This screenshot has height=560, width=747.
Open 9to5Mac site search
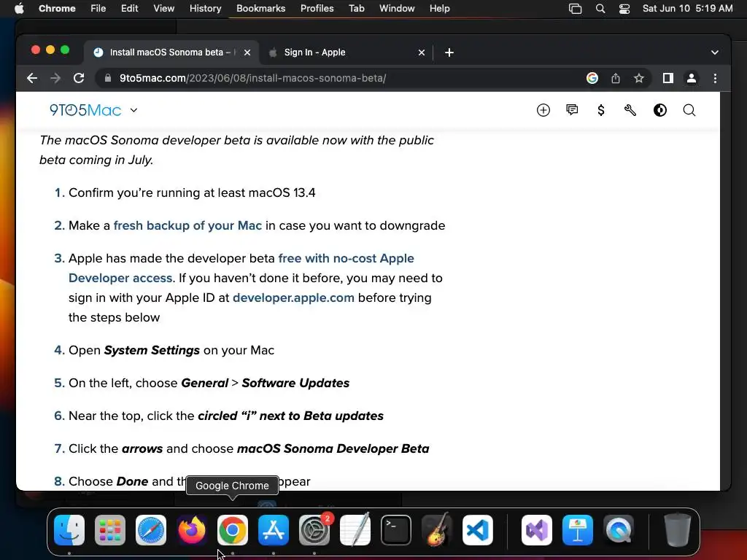pyautogui.click(x=689, y=110)
